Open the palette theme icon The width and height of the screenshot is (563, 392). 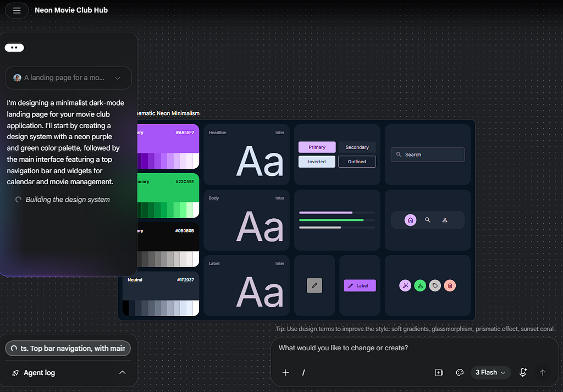coord(460,373)
